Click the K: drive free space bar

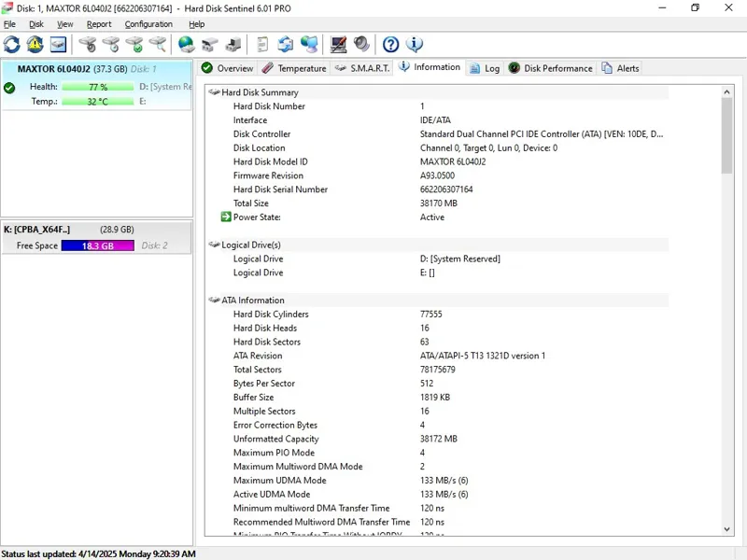pyautogui.click(x=97, y=246)
